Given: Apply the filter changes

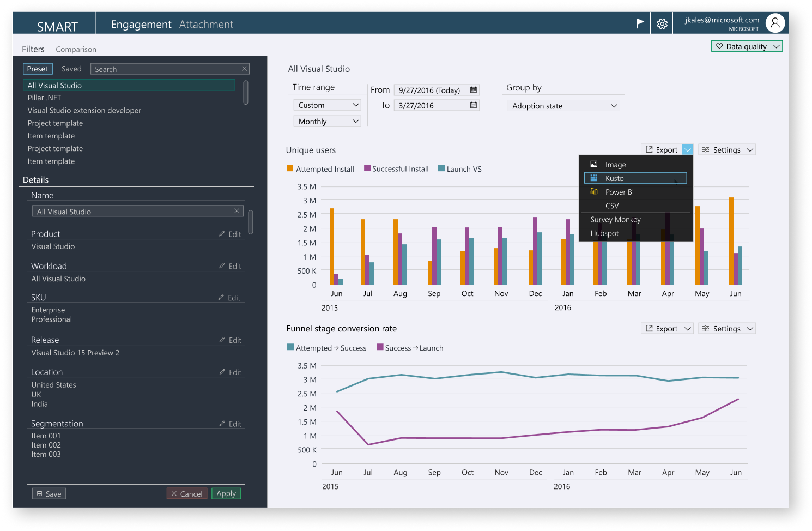Looking at the screenshot, I should click(x=226, y=493).
